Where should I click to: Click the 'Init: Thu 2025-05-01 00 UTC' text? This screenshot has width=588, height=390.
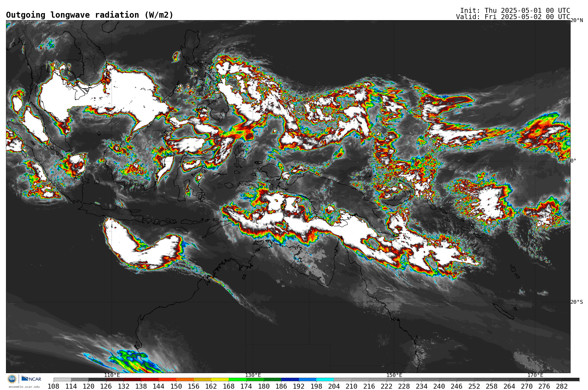coord(515,11)
